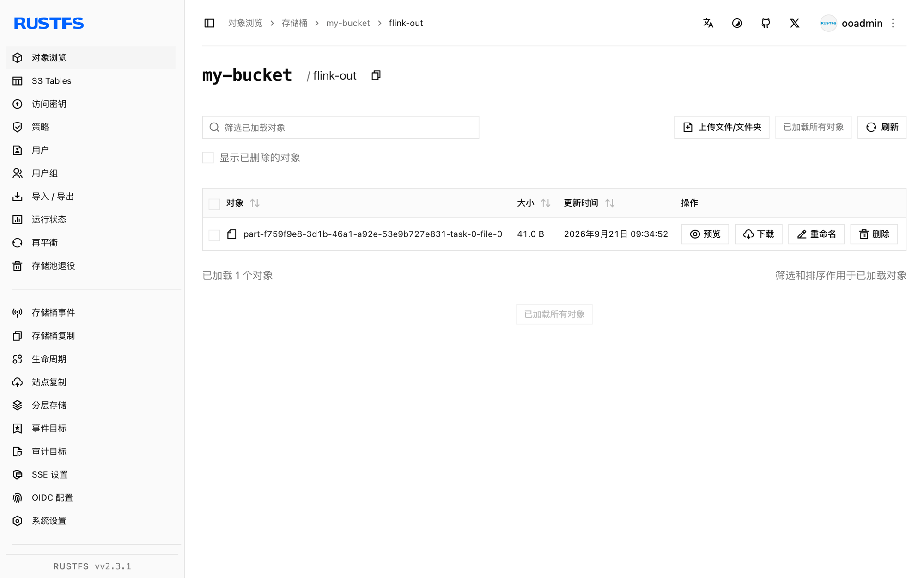Check 显示已删除的对象 checkbox
The height and width of the screenshot is (578, 924).
click(208, 158)
